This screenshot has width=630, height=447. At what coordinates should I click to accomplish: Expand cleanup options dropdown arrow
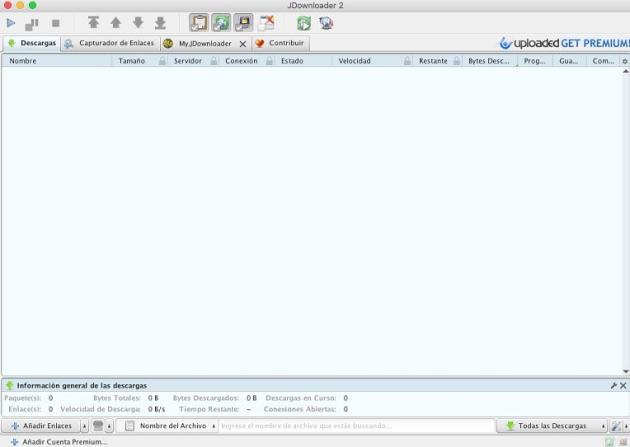point(109,426)
